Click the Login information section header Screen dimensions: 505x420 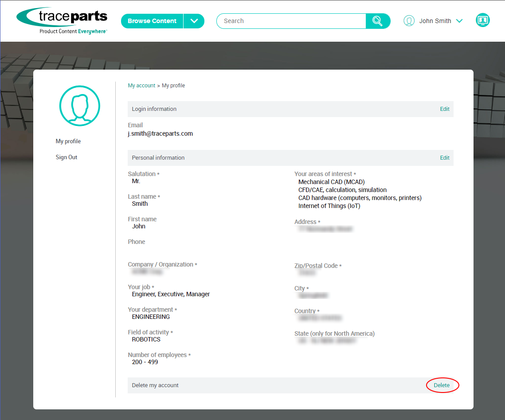[154, 109]
